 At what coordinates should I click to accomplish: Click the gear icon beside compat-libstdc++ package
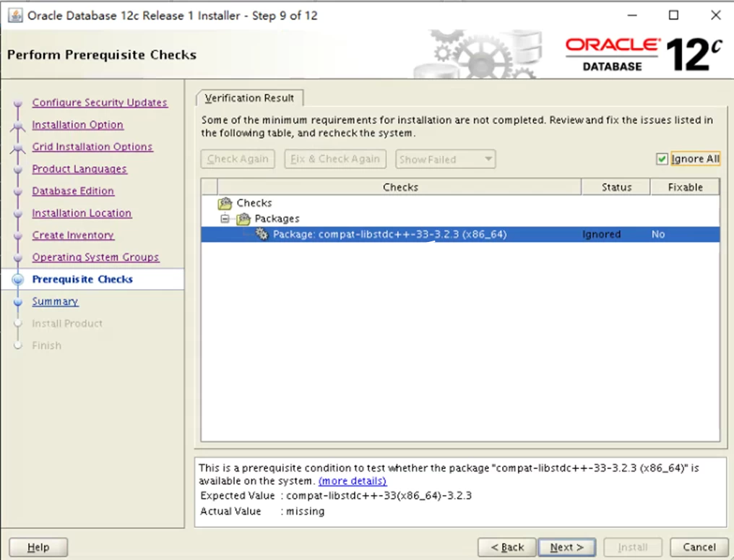click(262, 234)
